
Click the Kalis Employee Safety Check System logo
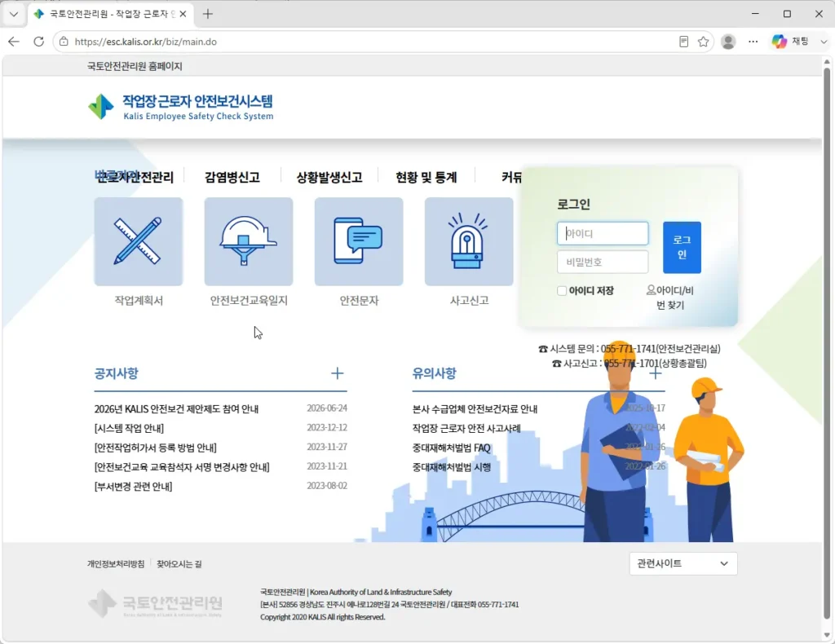(x=180, y=107)
